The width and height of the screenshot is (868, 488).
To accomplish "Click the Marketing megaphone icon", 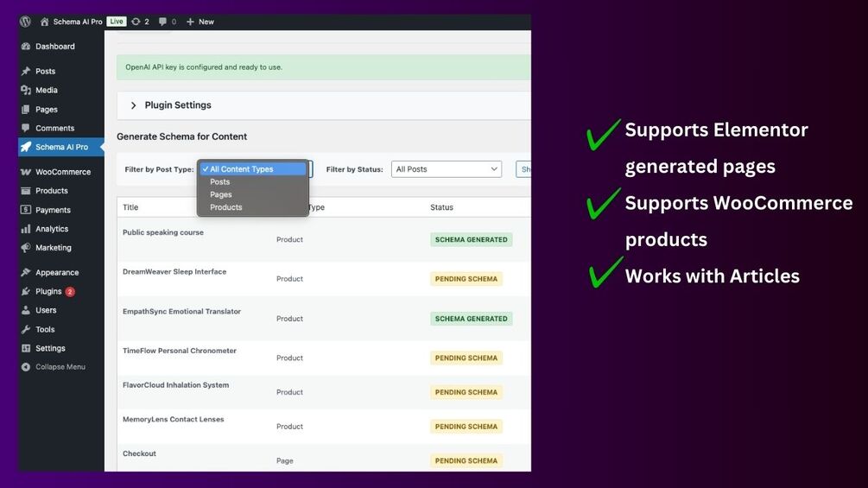I will point(25,248).
